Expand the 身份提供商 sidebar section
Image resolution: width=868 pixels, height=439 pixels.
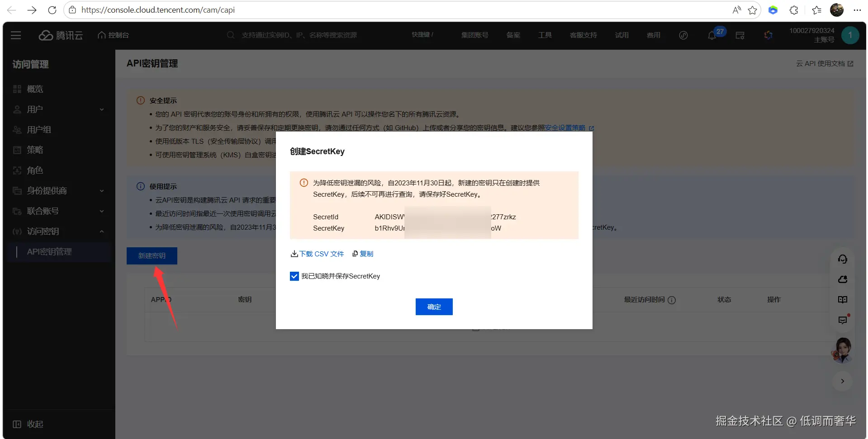59,191
